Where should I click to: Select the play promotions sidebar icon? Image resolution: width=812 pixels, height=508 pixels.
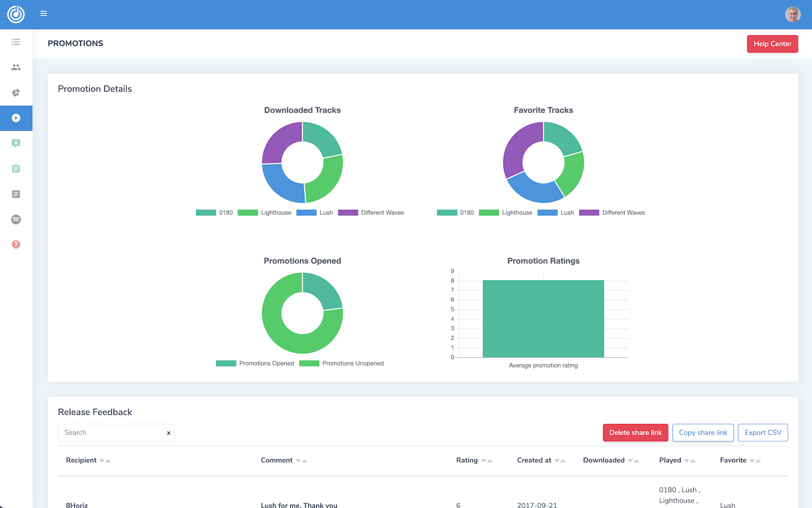(x=16, y=118)
